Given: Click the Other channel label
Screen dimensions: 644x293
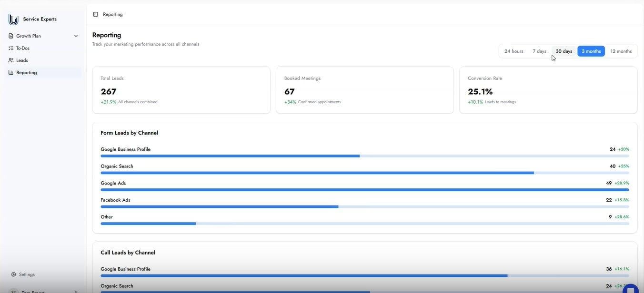Looking at the screenshot, I should pos(107,217).
